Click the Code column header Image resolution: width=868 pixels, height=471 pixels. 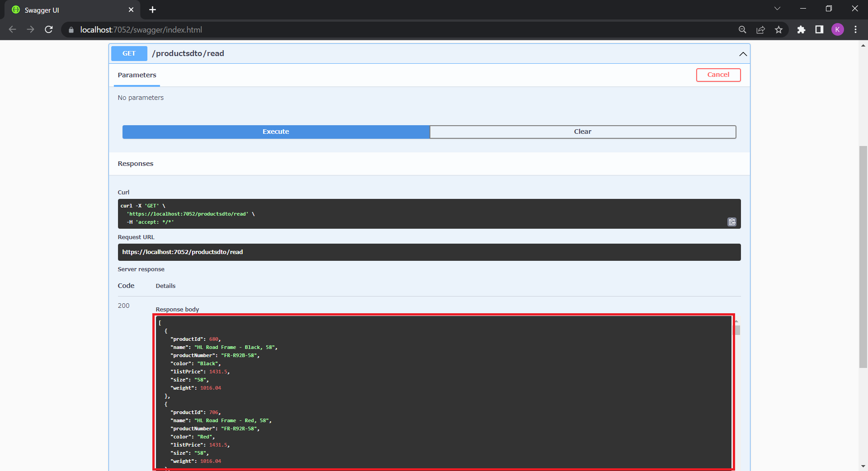point(126,286)
